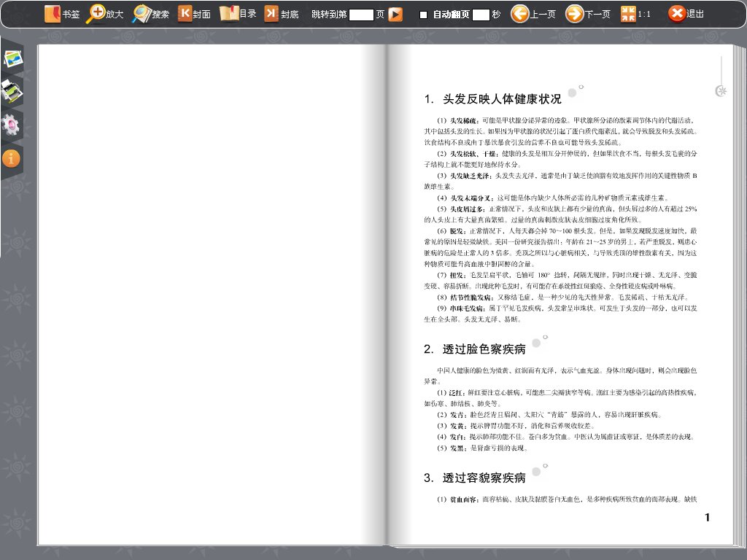Click the printer icon in sidebar
Viewport: 747px width, 560px height.
tap(12, 91)
